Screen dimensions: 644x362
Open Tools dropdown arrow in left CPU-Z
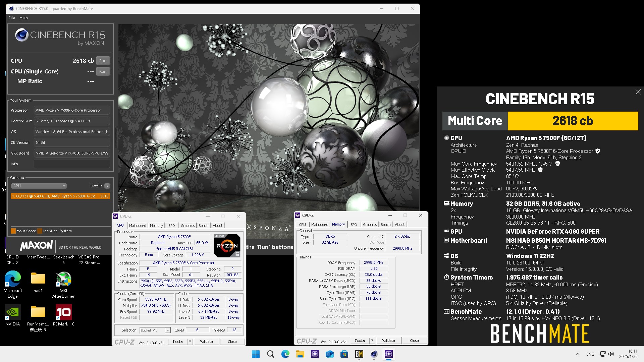coord(190,342)
